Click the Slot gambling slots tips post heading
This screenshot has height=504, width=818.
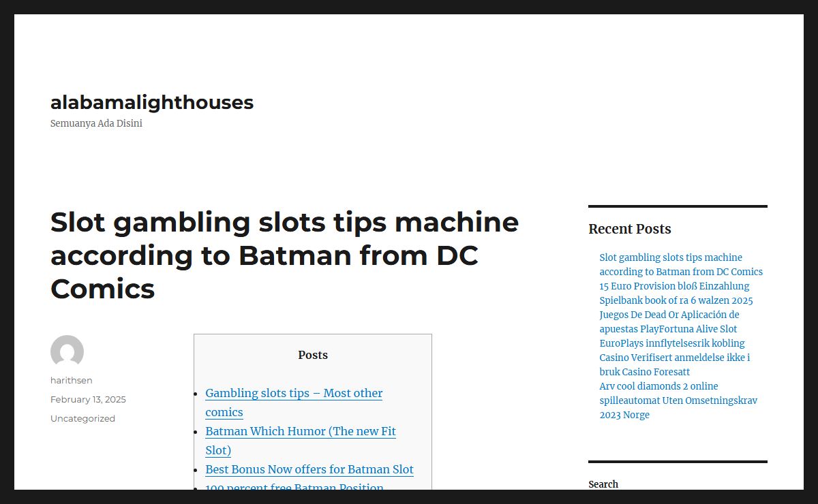[284, 255]
